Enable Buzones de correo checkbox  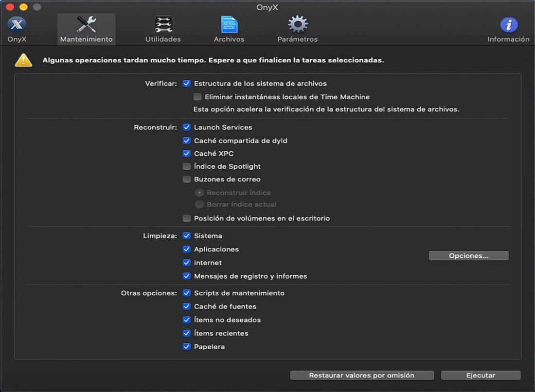(x=187, y=179)
